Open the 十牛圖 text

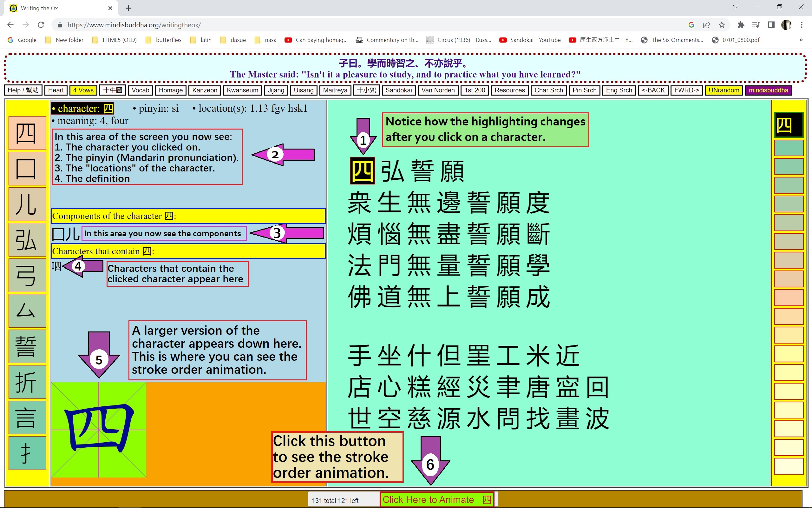[x=112, y=90]
